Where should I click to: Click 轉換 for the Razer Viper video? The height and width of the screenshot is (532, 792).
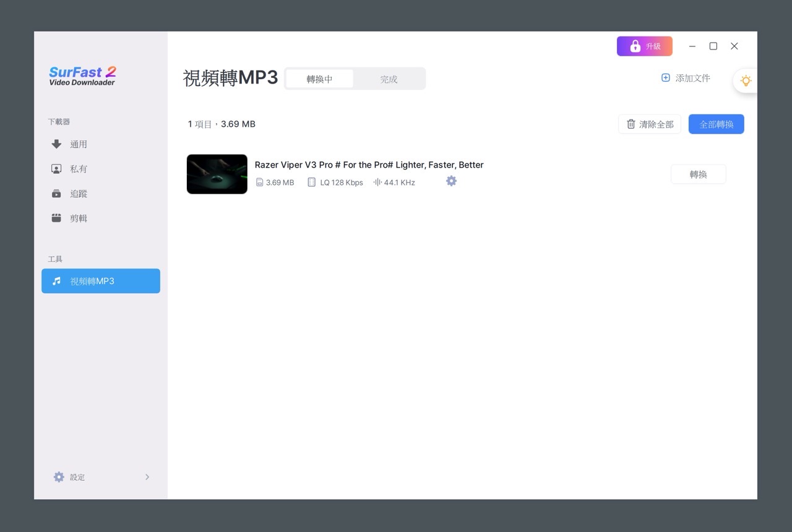699,174
